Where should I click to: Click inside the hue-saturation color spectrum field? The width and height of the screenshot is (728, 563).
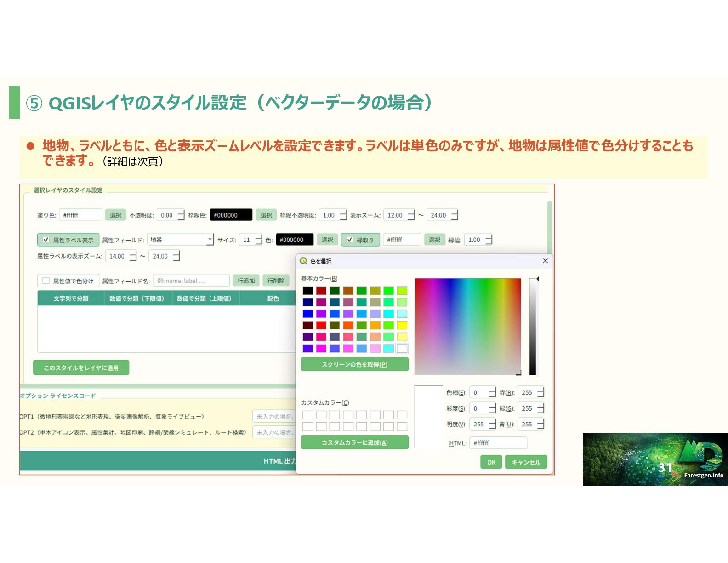(467, 326)
